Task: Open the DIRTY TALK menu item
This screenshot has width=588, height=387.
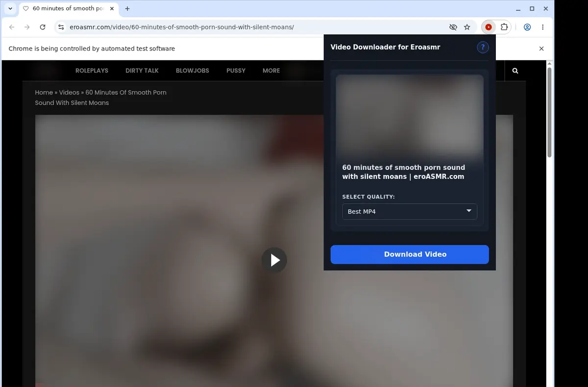Action: (142, 71)
